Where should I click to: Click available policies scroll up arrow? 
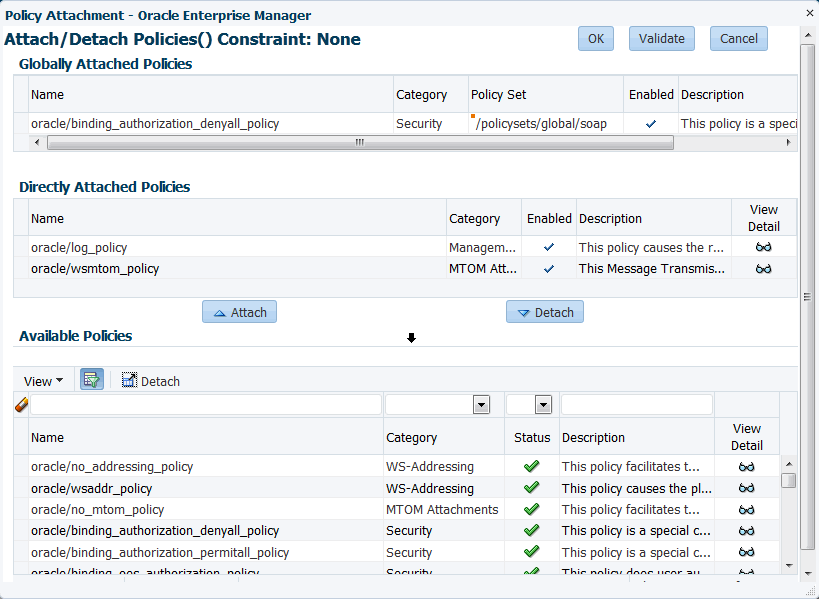789,464
